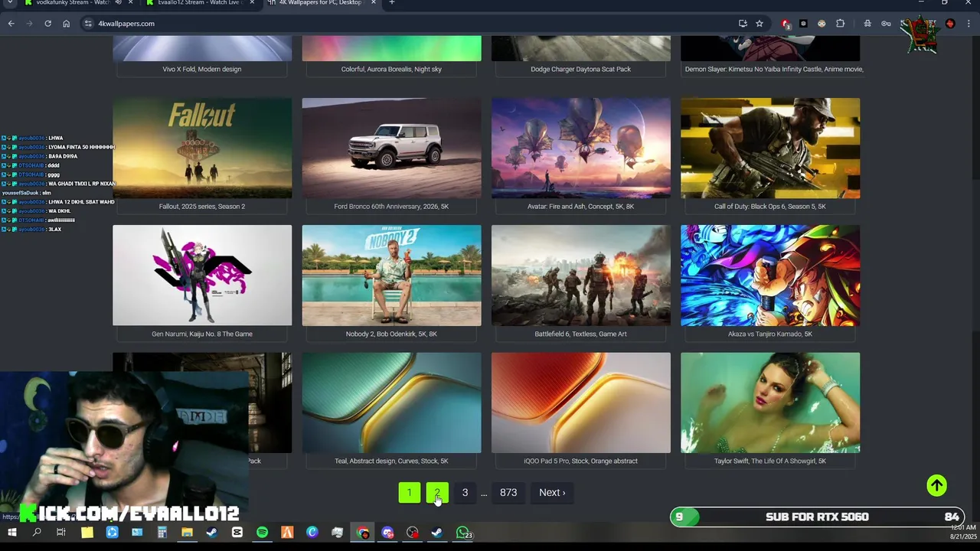
Task: Open OBS Studio from the taskbar
Action: 413,533
